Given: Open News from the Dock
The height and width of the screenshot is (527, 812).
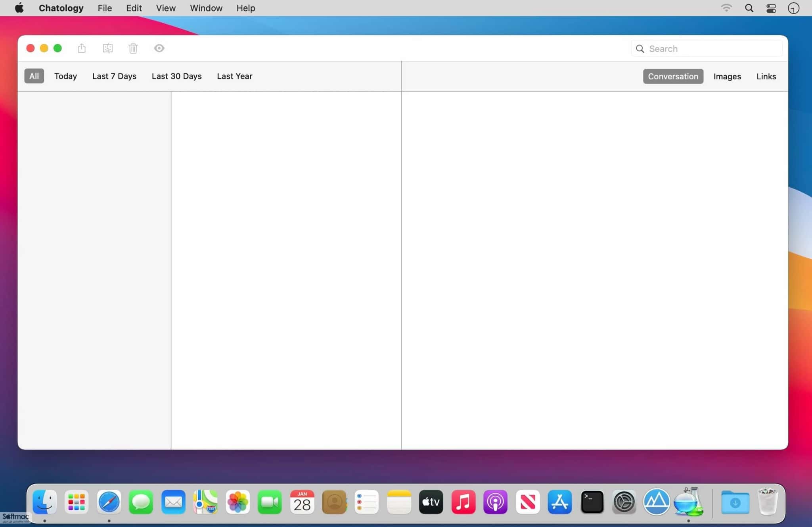Looking at the screenshot, I should click(x=528, y=502).
